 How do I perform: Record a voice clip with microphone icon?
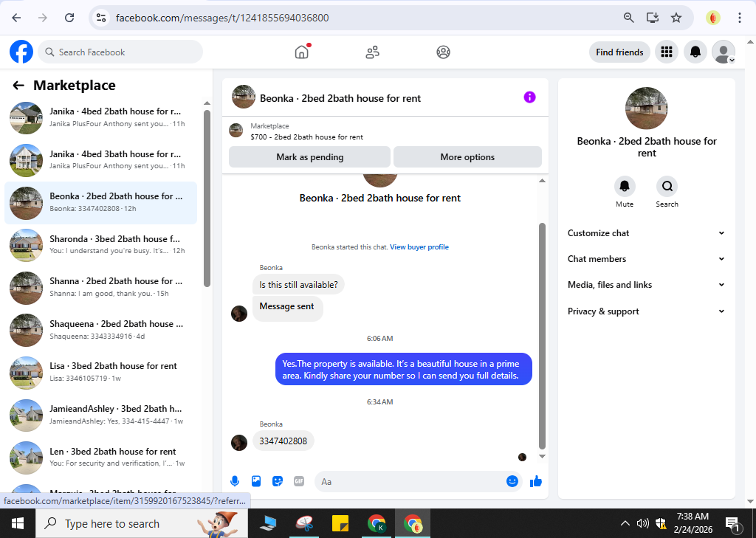pyautogui.click(x=235, y=481)
